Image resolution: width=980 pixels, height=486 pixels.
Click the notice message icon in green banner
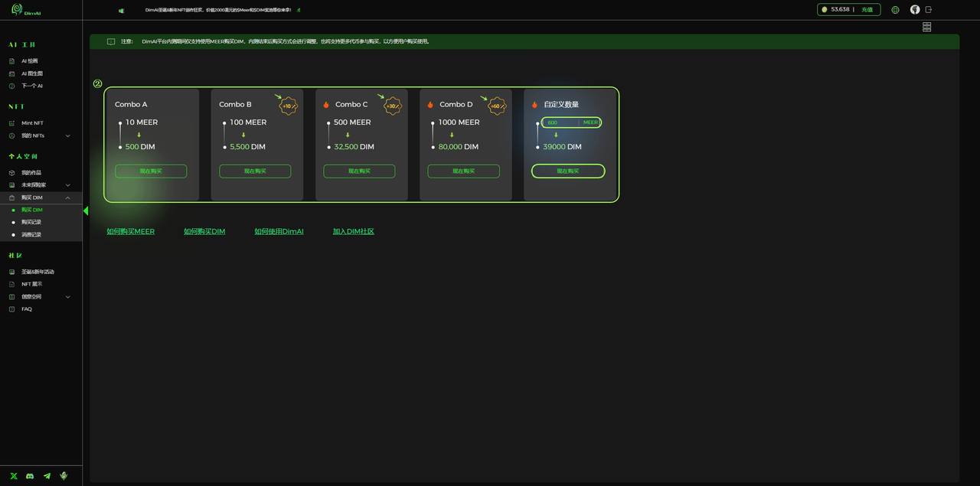click(x=111, y=41)
